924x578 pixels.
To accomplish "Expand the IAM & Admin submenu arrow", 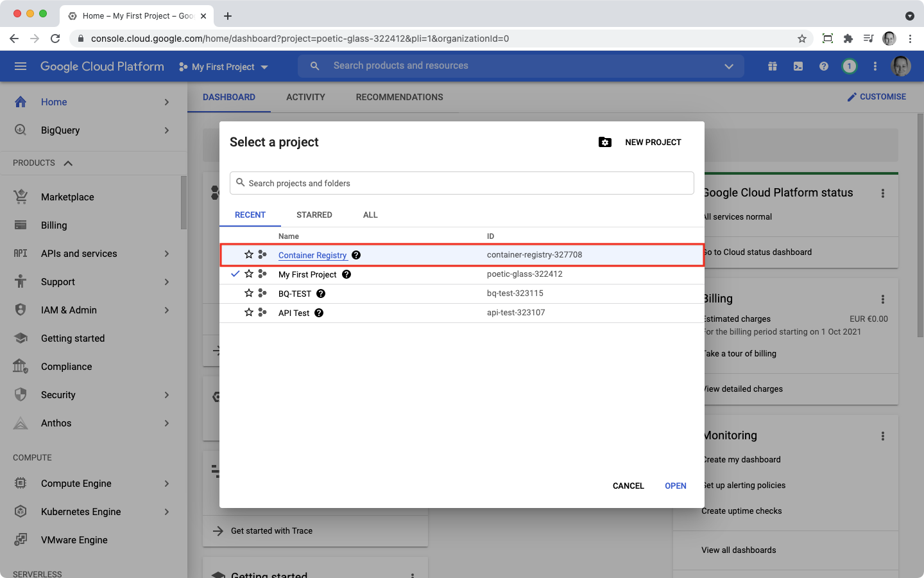I will pyautogui.click(x=167, y=310).
